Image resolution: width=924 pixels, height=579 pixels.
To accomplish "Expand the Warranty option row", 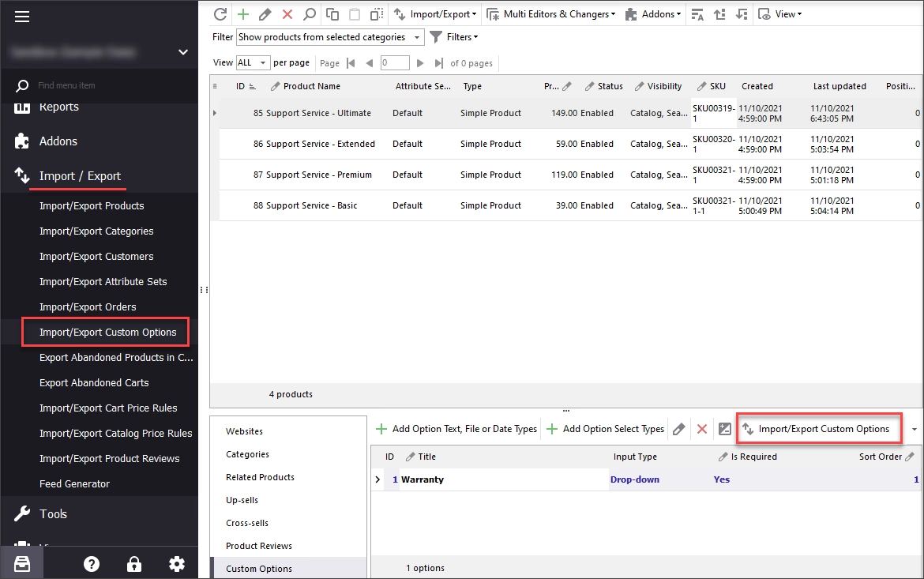I will pyautogui.click(x=377, y=480).
